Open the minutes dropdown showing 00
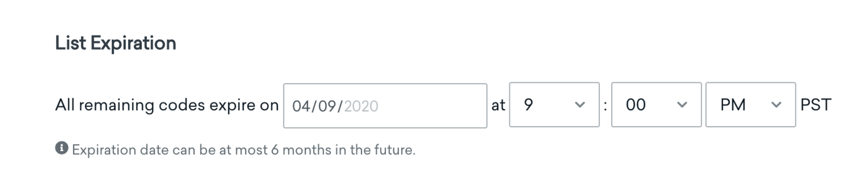This screenshot has height=194, width=868. [x=656, y=105]
